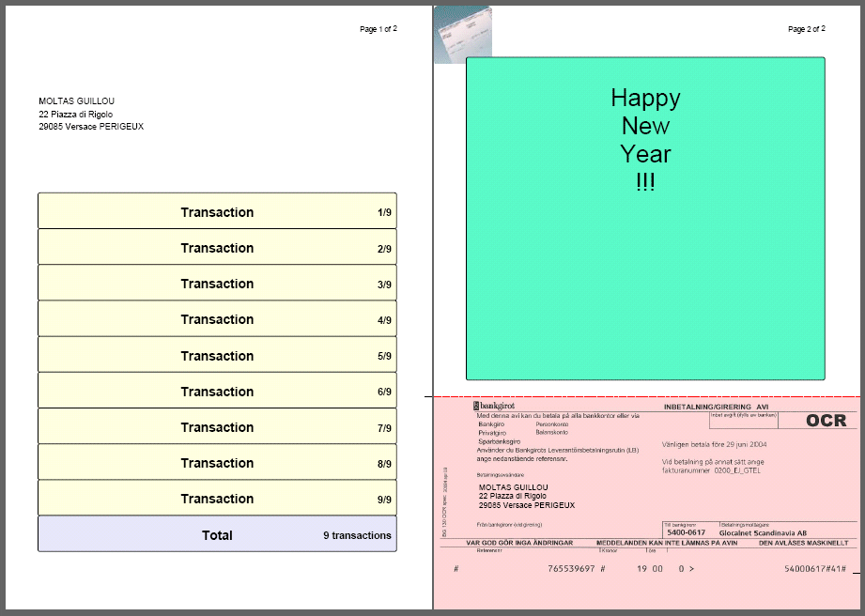Click the bankgirot logo on payment slip
This screenshot has height=616, width=865.
494,405
